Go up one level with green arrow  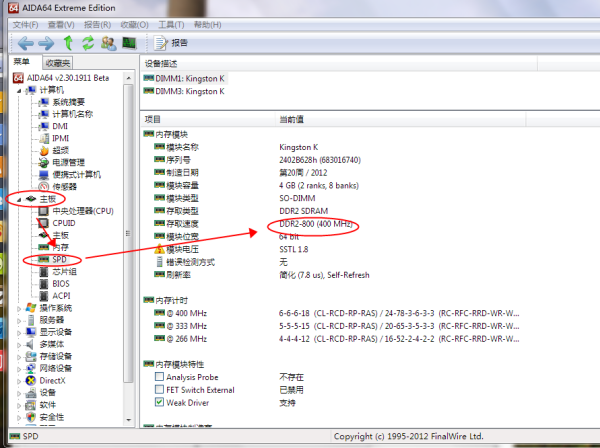pyautogui.click(x=68, y=43)
